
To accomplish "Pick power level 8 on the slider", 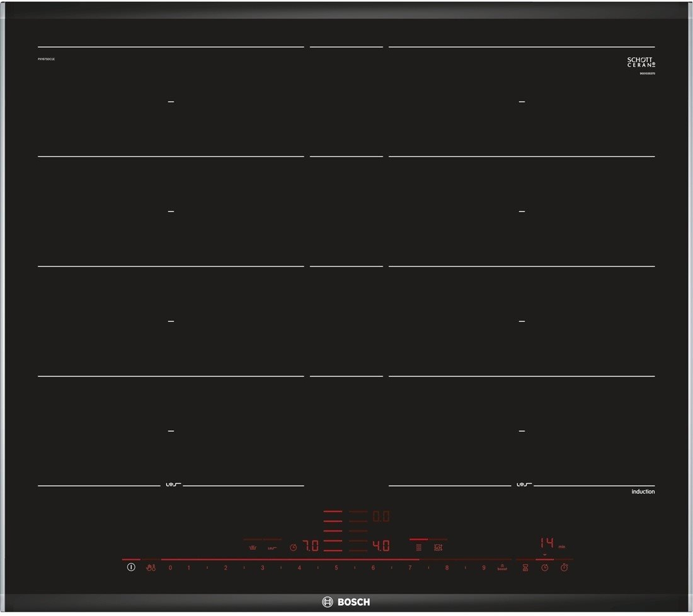I will (447, 568).
